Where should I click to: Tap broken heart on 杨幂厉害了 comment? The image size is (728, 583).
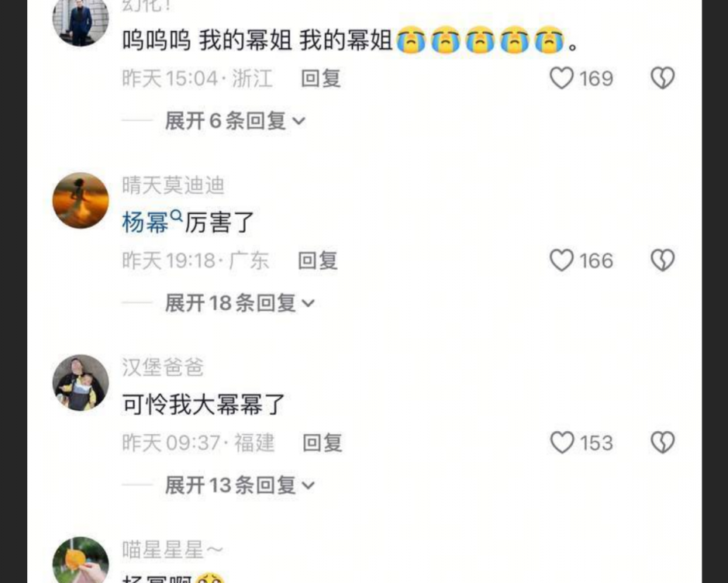click(663, 260)
